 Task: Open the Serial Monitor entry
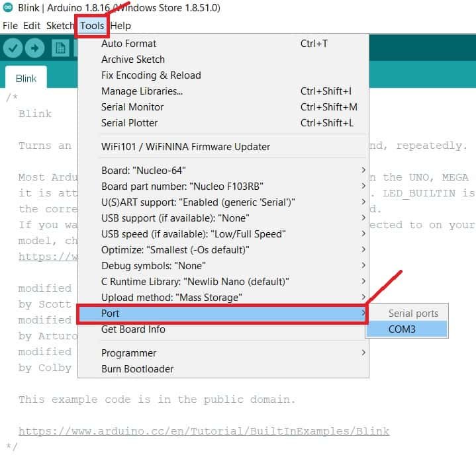click(223, 107)
